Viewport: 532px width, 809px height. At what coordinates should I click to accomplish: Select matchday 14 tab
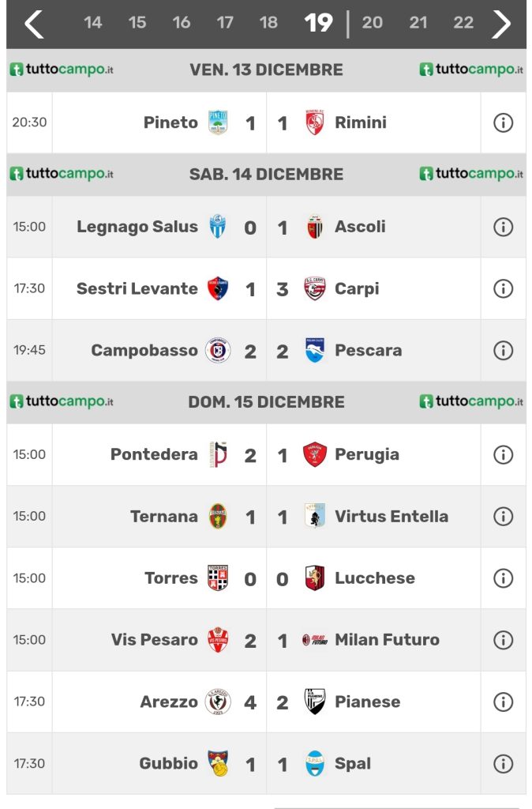point(93,23)
